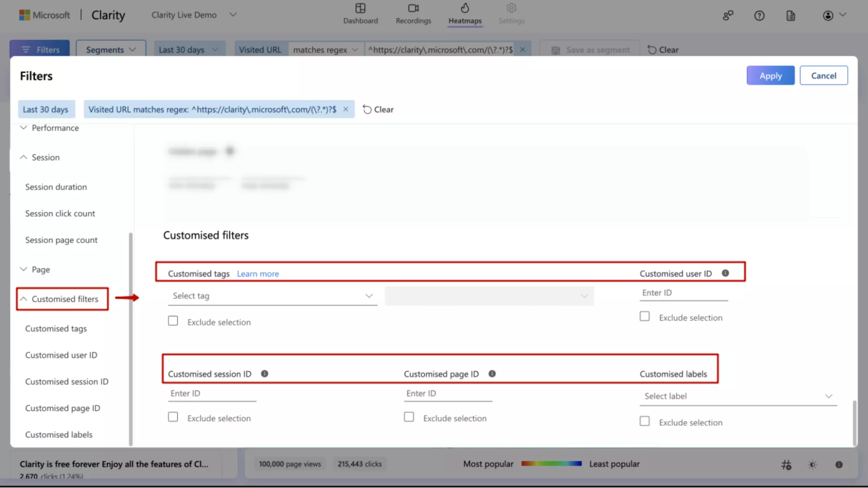Viewport: 868px width, 488px height.
Task: Click the feedback icon in the top bar
Action: (728, 15)
